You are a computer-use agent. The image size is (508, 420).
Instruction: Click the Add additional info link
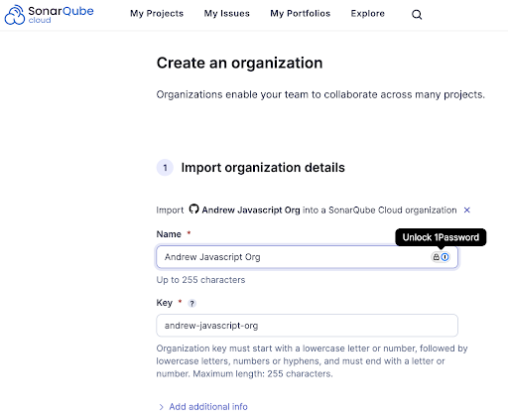click(208, 407)
